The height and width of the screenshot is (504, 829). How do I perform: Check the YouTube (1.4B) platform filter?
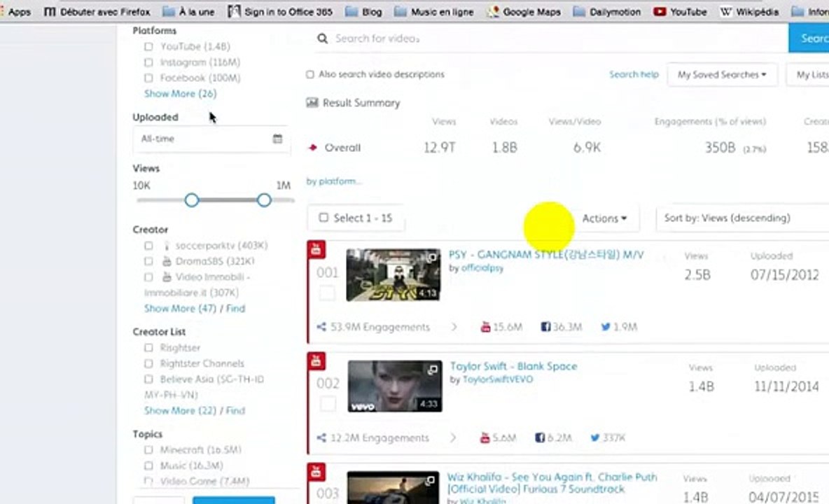click(148, 46)
